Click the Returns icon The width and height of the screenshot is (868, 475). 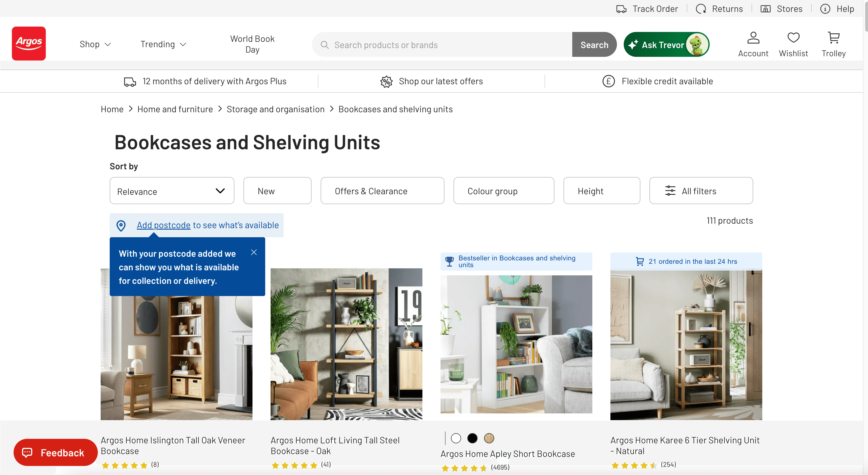coord(701,9)
